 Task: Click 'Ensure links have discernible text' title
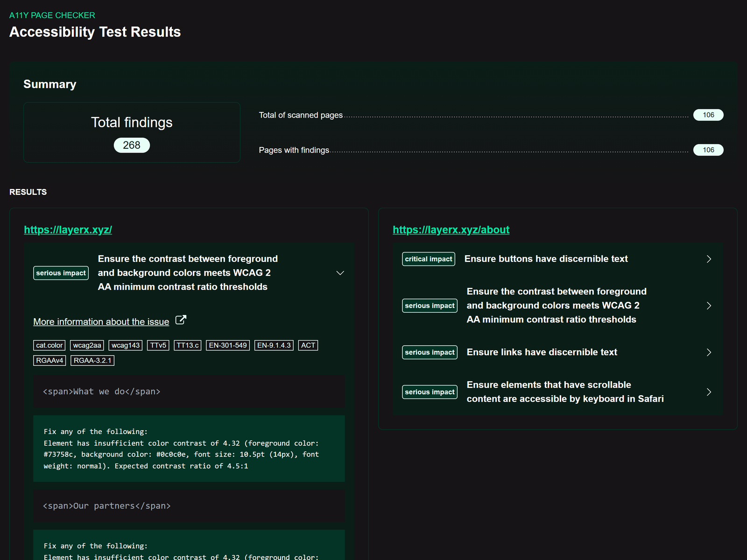click(x=542, y=352)
